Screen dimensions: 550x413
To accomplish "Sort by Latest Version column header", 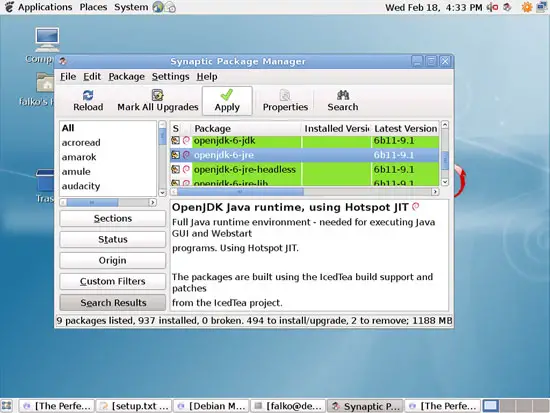I will click(405, 128).
